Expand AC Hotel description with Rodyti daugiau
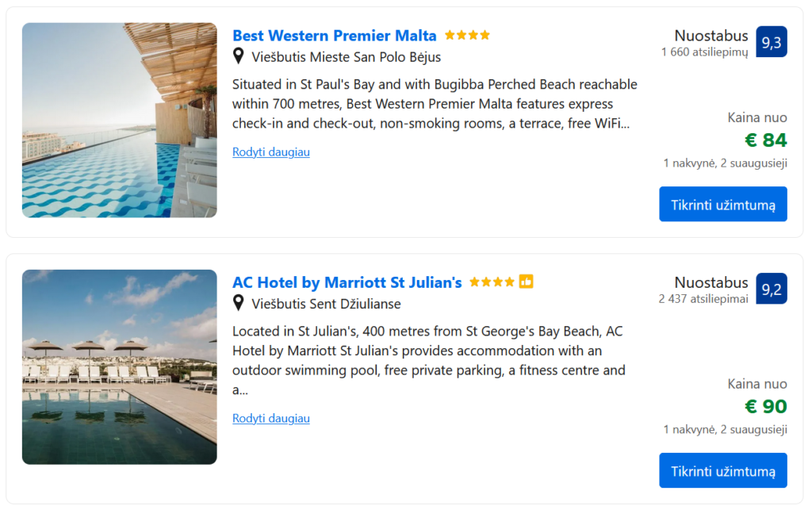 coord(271,418)
